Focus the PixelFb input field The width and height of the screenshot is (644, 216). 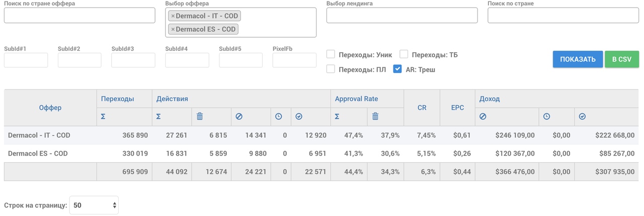point(294,60)
